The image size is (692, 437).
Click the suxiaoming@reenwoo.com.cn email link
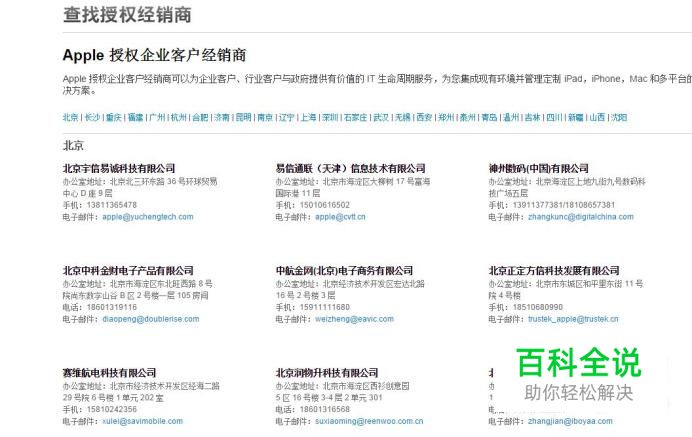[369, 421]
